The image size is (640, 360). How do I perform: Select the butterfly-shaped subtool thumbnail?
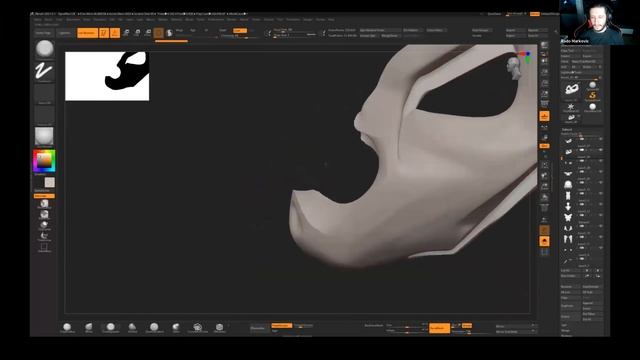pos(568,217)
